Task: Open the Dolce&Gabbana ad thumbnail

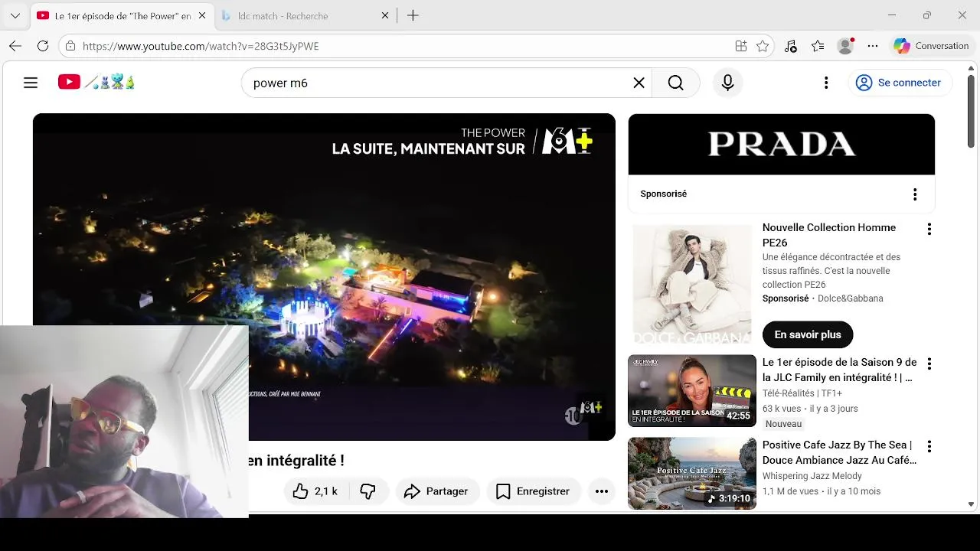Action: [692, 284]
